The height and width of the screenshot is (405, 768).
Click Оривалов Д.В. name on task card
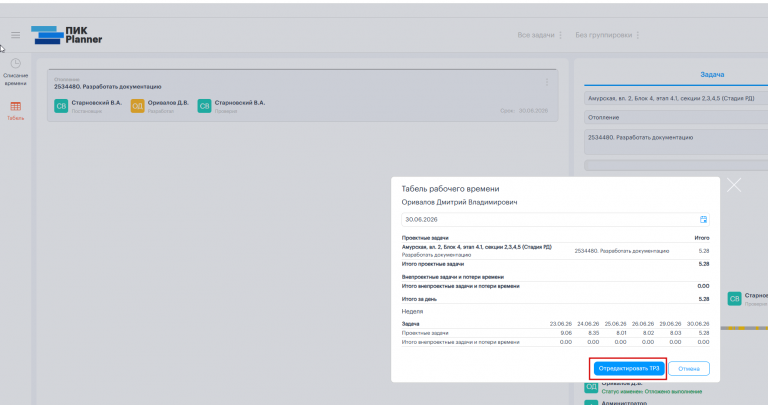pyautogui.click(x=168, y=103)
